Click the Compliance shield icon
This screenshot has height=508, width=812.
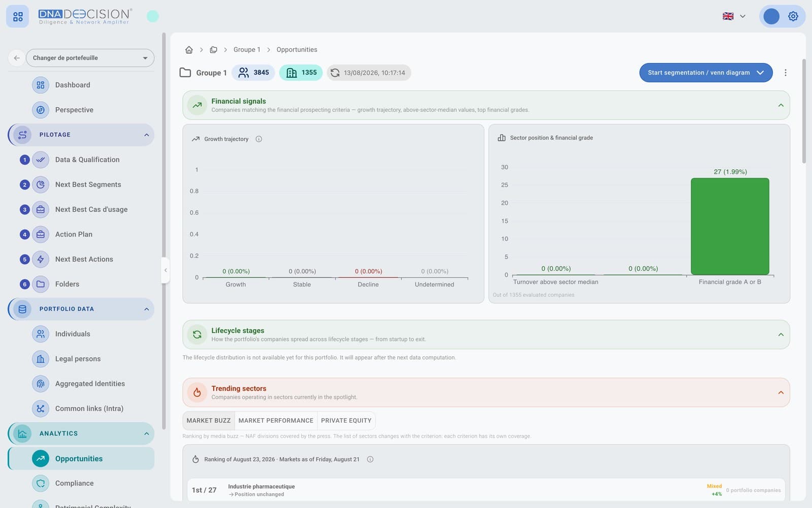pyautogui.click(x=41, y=483)
